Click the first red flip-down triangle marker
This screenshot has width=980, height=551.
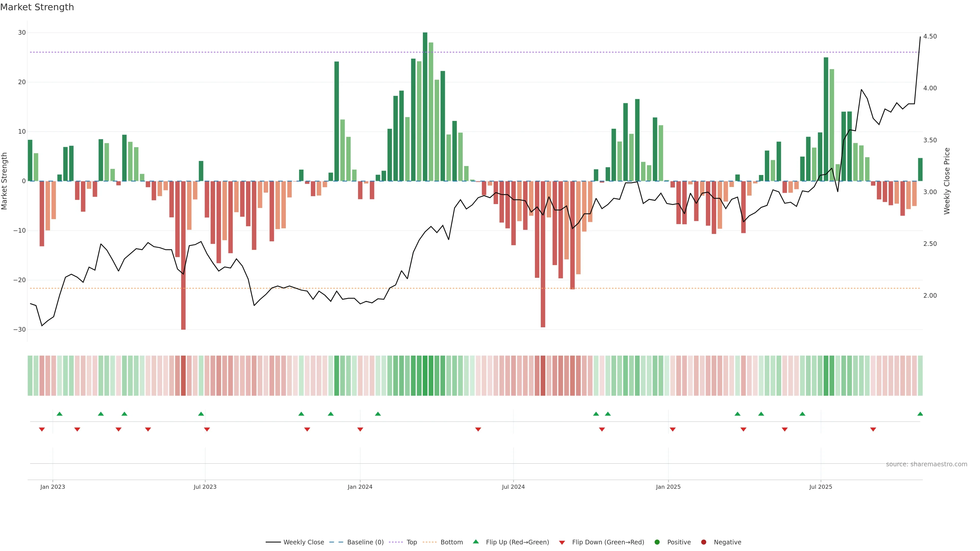[42, 430]
